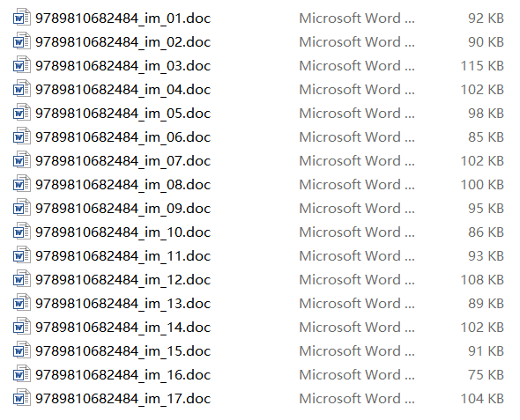Select file 9789810682484_im_08.doc by name

pyautogui.click(x=123, y=185)
